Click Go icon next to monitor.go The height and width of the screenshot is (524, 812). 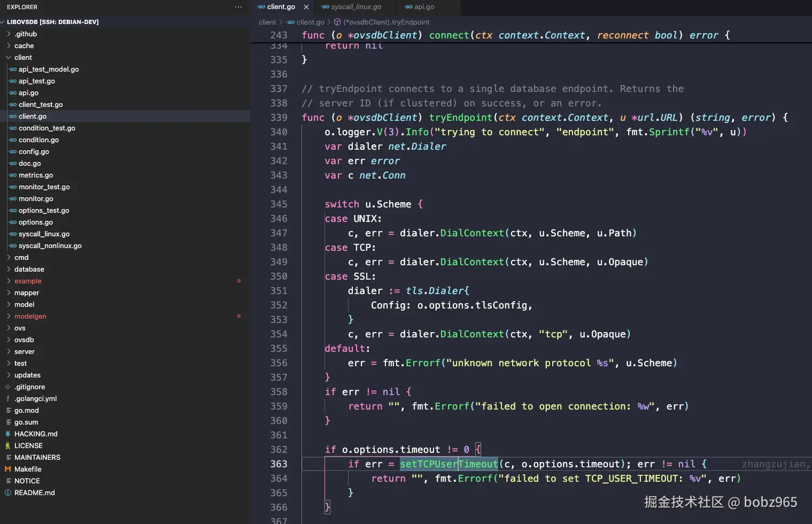coord(13,198)
